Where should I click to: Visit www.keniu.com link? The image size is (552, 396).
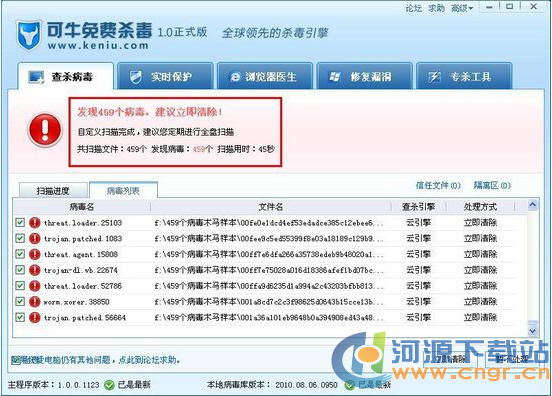(x=98, y=45)
